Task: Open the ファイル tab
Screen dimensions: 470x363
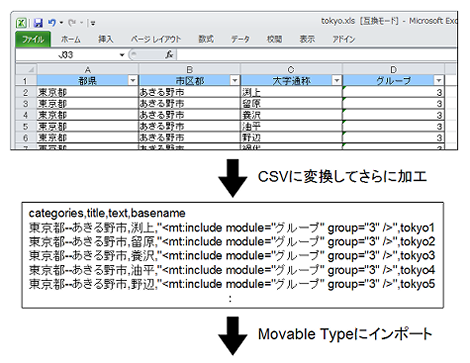Action: pos(33,39)
